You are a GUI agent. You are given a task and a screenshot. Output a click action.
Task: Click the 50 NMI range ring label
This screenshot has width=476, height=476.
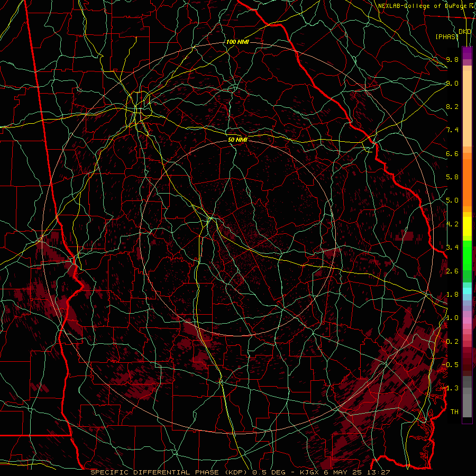point(237,140)
